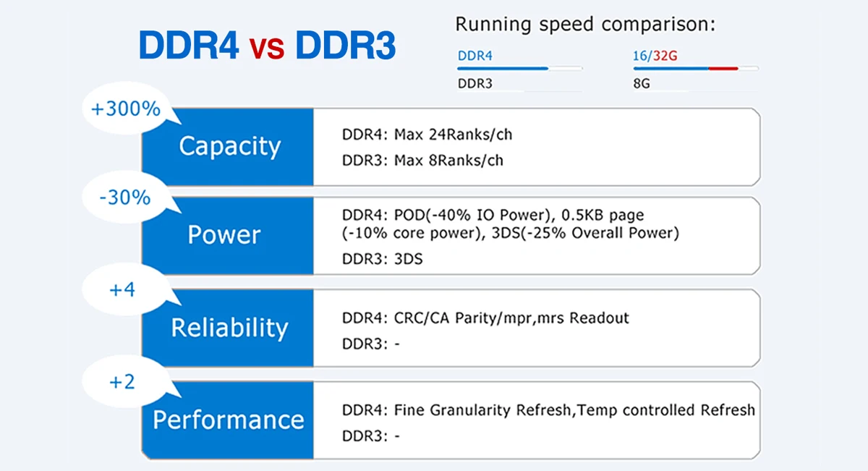The width and height of the screenshot is (868, 471).
Task: Click 'DDR3: -' in Reliability row
Action: (x=370, y=344)
